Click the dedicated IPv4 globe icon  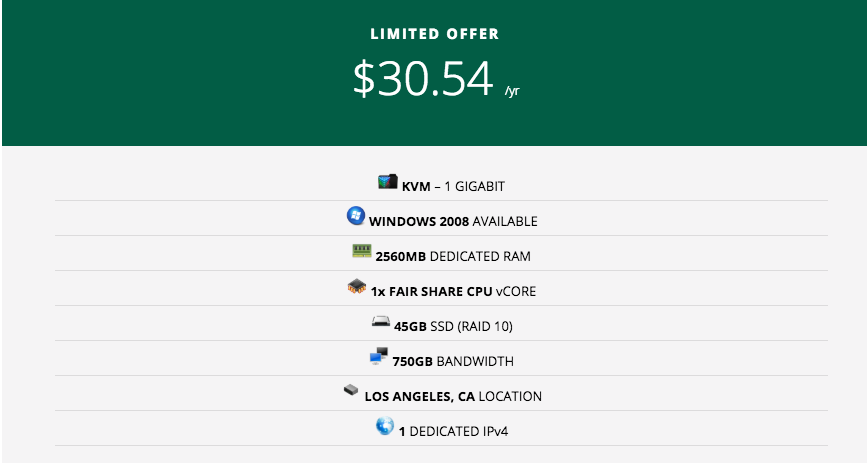(x=384, y=427)
